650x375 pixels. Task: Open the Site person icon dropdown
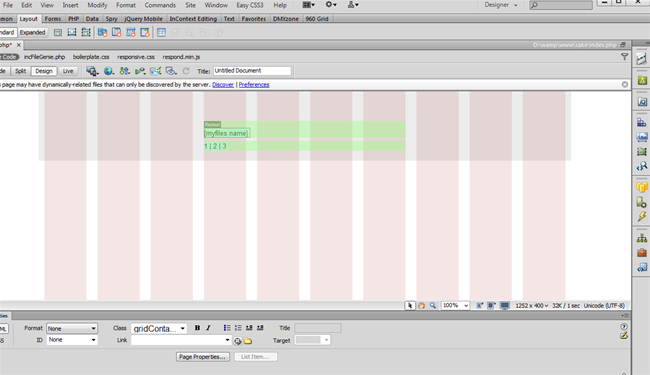pyautogui.click(x=353, y=5)
